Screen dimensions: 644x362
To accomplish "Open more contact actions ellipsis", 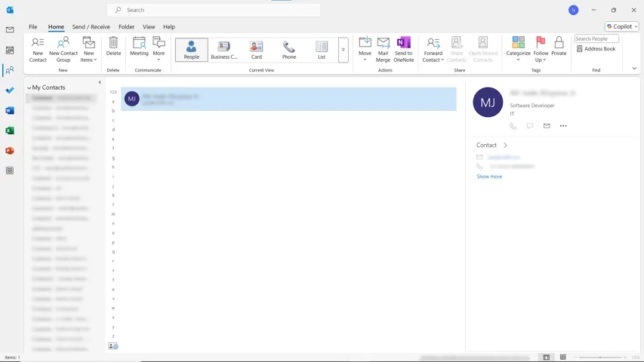I will click(563, 126).
